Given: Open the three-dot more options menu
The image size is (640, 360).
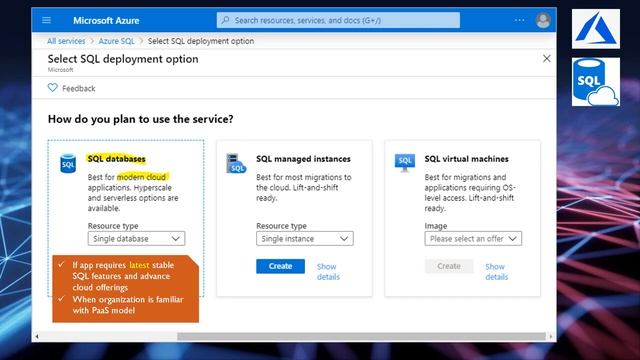Looking at the screenshot, I should coord(519,20).
